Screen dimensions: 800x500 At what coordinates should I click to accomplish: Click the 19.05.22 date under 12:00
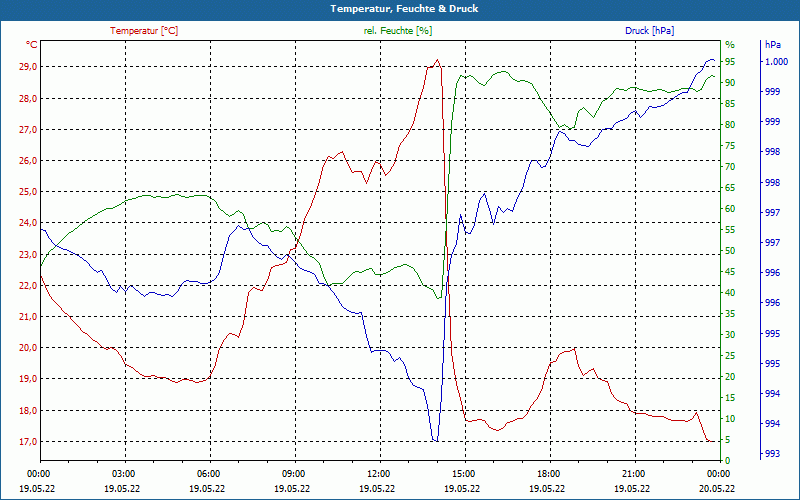(377, 489)
